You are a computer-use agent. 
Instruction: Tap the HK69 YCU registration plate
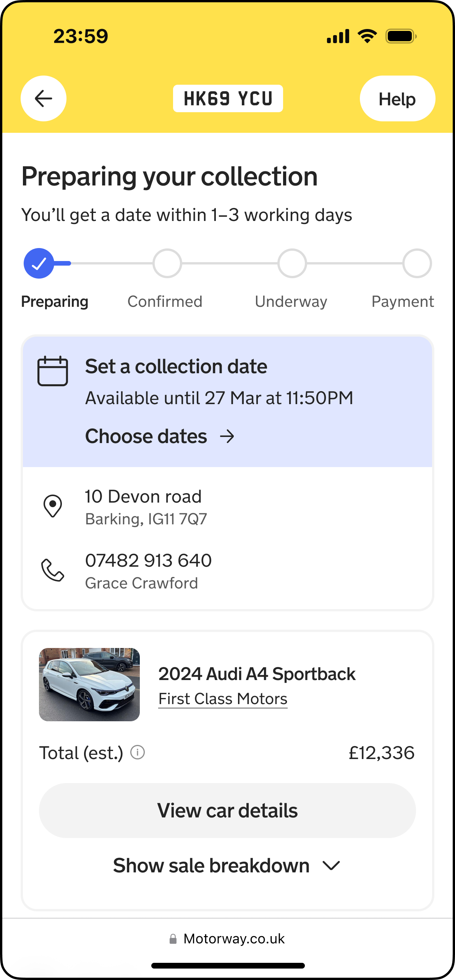tap(228, 98)
